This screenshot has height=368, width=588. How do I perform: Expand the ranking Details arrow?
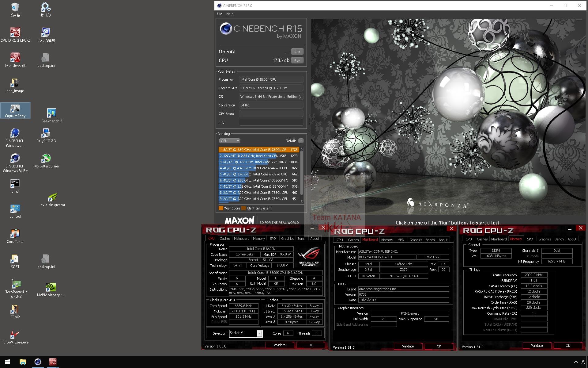[301, 141]
